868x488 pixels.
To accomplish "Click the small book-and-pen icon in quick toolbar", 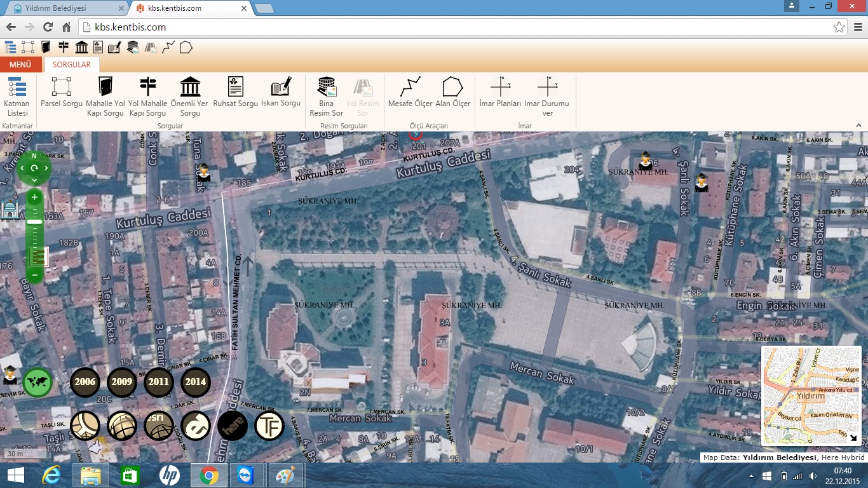I will click(114, 47).
